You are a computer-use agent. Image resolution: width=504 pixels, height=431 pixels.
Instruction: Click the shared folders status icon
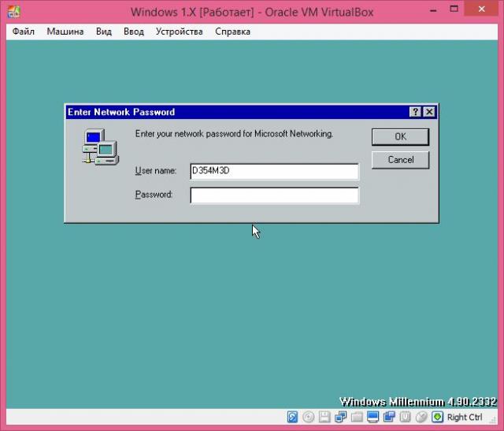[x=357, y=417]
